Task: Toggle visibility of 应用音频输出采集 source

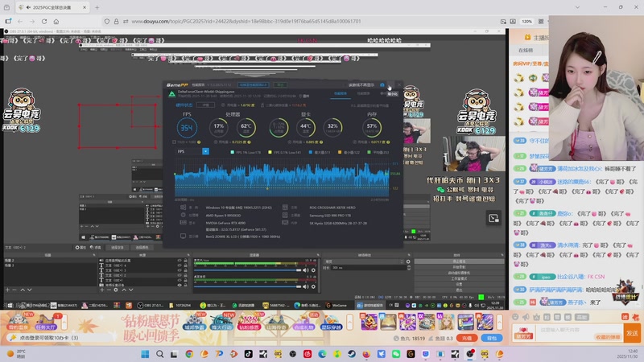Action: [x=179, y=261]
